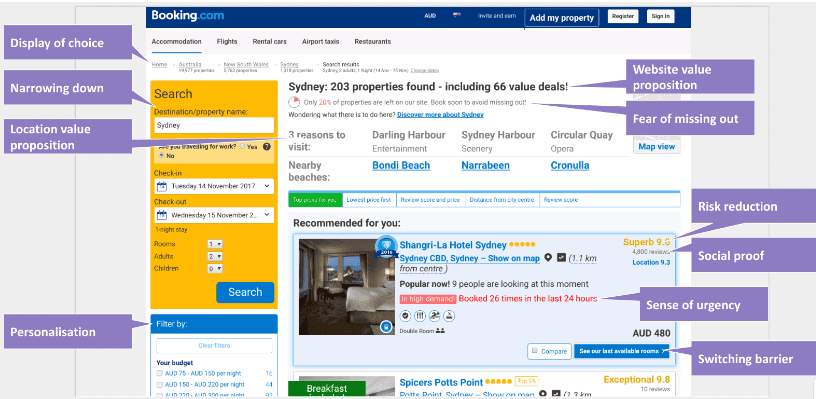Click the 2016 award badge on Shangri-La photo
Image resolution: width=816 pixels, height=399 pixels.
pos(386,247)
